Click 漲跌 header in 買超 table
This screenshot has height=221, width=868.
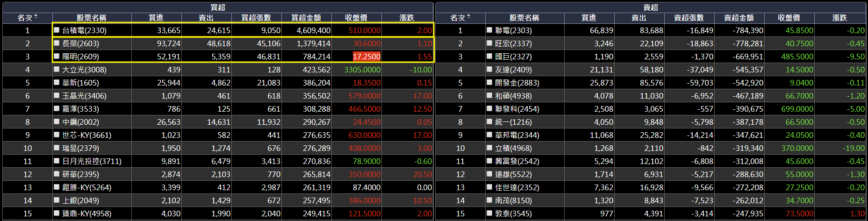(407, 18)
